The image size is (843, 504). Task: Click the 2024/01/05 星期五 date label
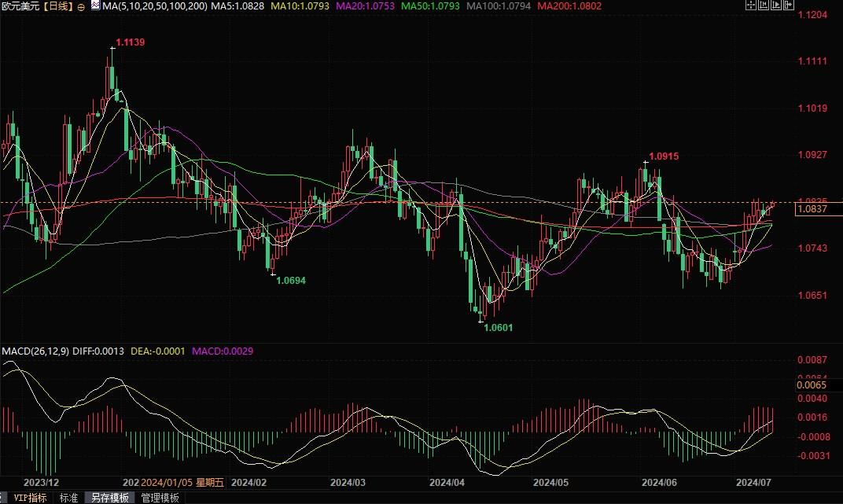click(182, 482)
